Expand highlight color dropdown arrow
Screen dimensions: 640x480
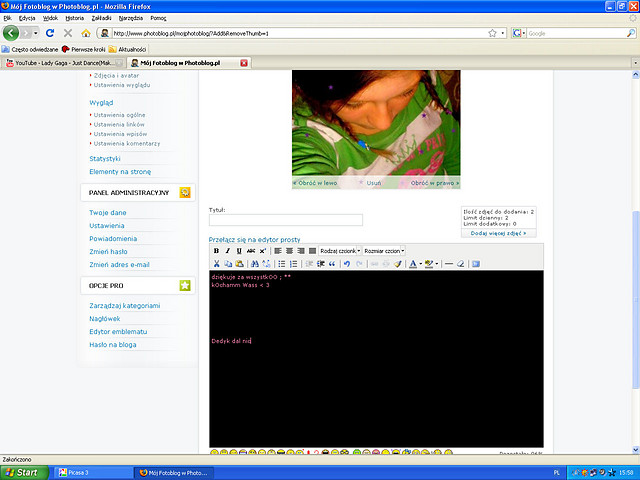pyautogui.click(x=437, y=264)
